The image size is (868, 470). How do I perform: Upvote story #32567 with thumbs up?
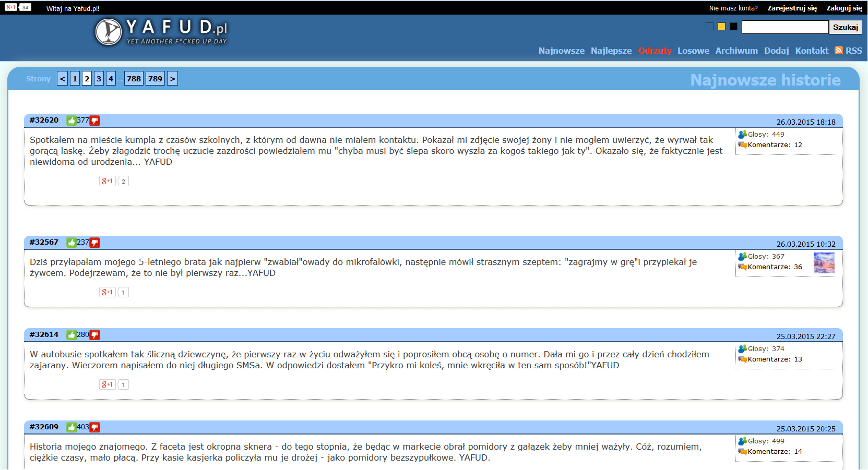72,243
